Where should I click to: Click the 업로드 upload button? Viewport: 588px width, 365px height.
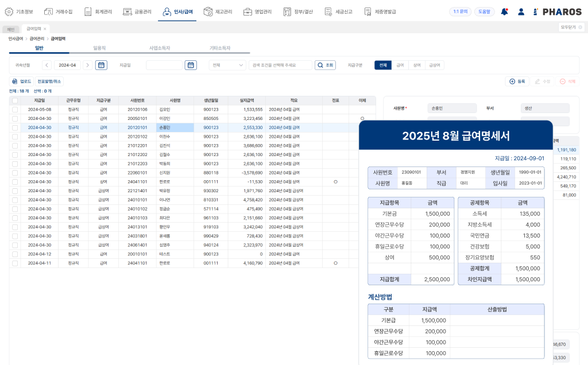21,81
